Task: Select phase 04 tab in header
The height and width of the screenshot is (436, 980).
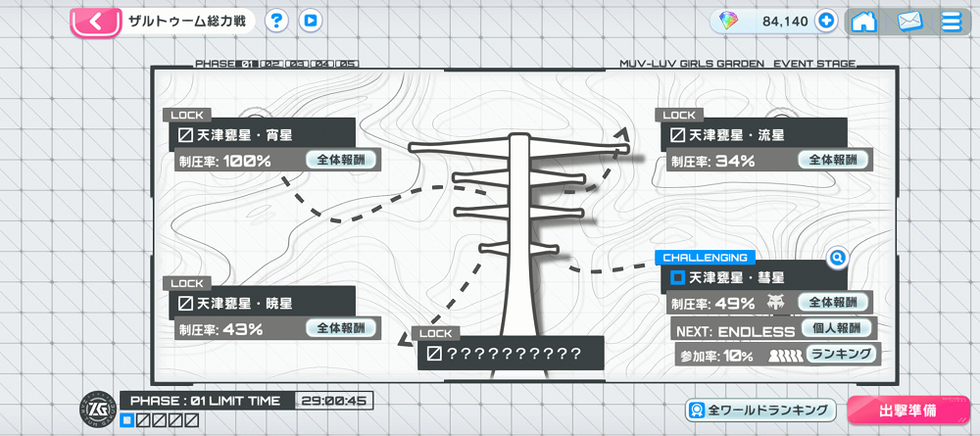Action: point(321,64)
